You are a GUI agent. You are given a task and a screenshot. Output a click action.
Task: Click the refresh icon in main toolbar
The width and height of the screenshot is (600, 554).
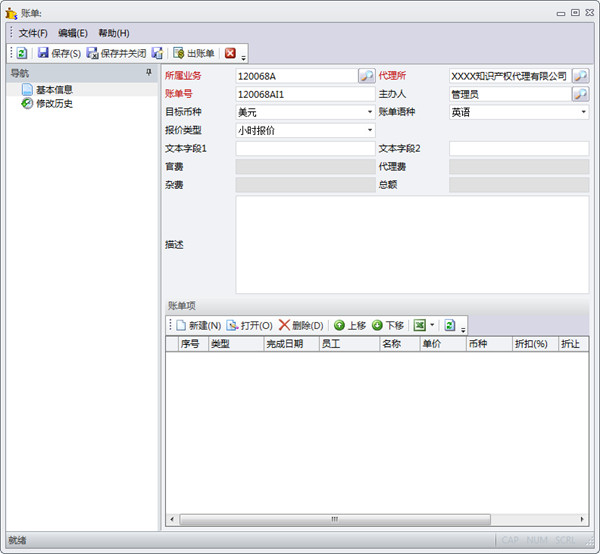click(22, 53)
